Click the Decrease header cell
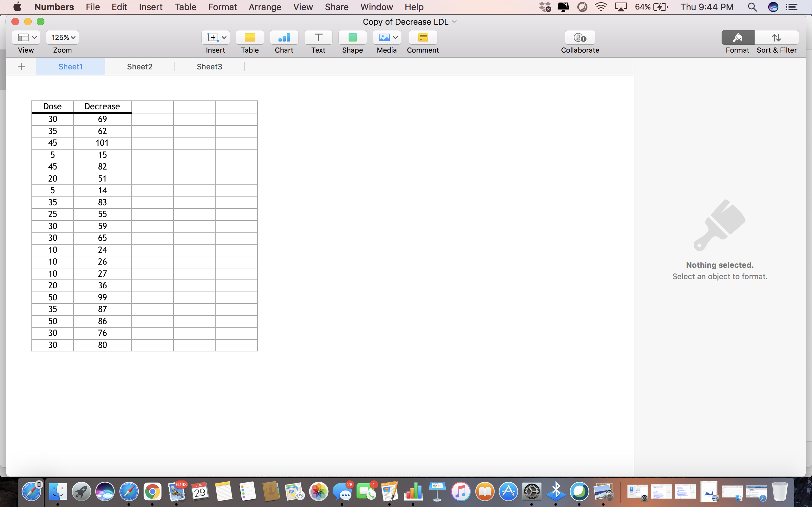Screen dimensions: 812x507 pos(102,107)
